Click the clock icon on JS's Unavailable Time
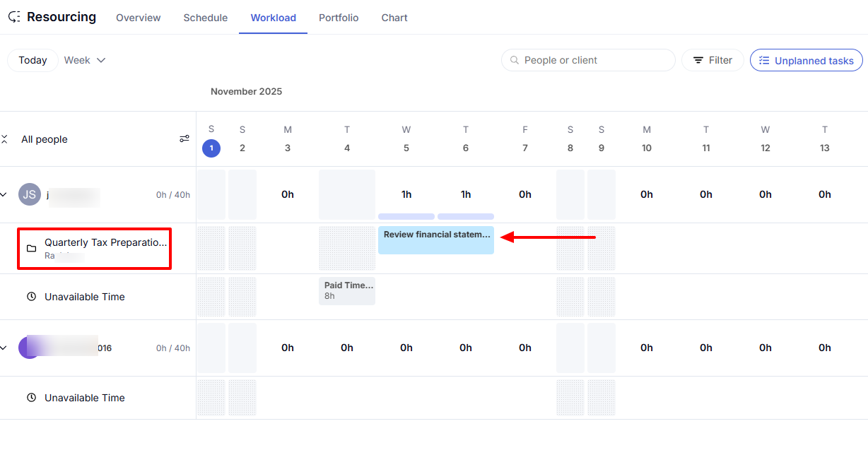This screenshot has height=455, width=868. coord(31,297)
